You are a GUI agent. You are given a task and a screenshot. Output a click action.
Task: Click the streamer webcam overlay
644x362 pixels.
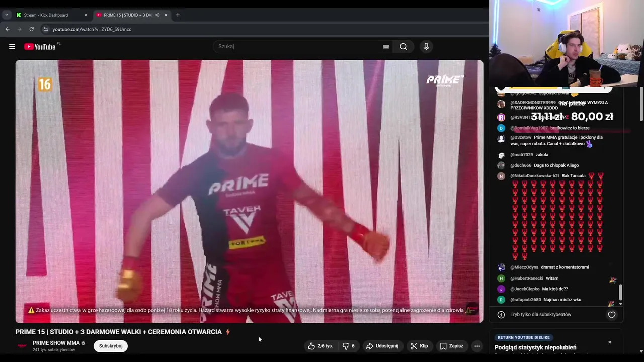pos(567,43)
